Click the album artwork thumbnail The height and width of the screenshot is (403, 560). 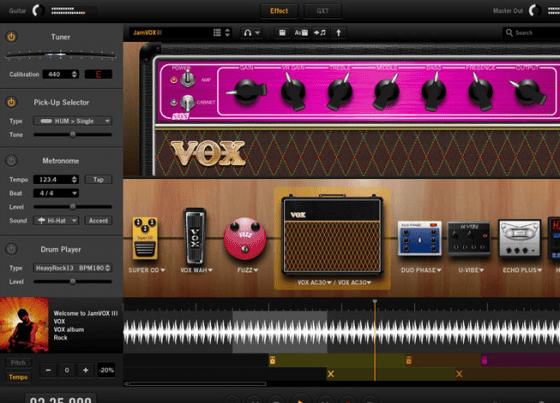[24, 325]
